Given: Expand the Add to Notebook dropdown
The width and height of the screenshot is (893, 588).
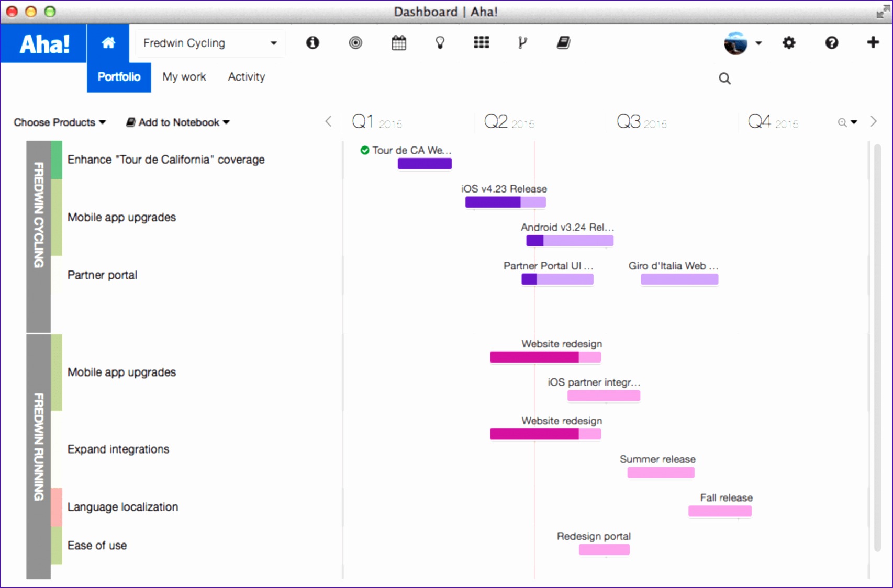Looking at the screenshot, I should [x=178, y=122].
